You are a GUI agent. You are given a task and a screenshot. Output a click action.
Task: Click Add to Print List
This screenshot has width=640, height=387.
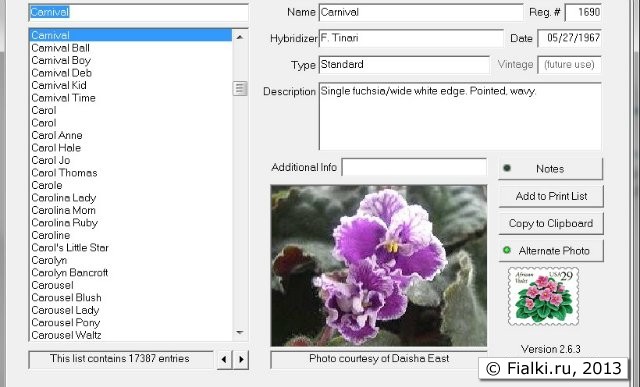[551, 196]
